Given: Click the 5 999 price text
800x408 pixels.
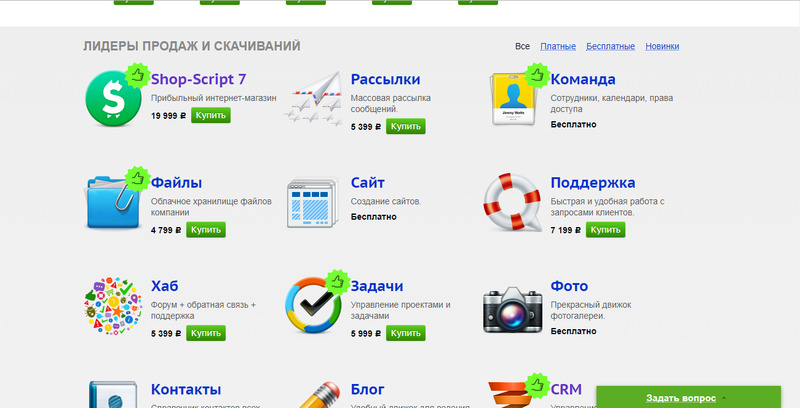Looking at the screenshot, I should coord(365,334).
